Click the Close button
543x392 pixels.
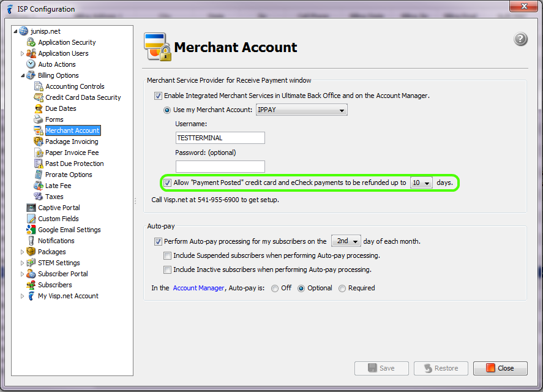(x=500, y=368)
